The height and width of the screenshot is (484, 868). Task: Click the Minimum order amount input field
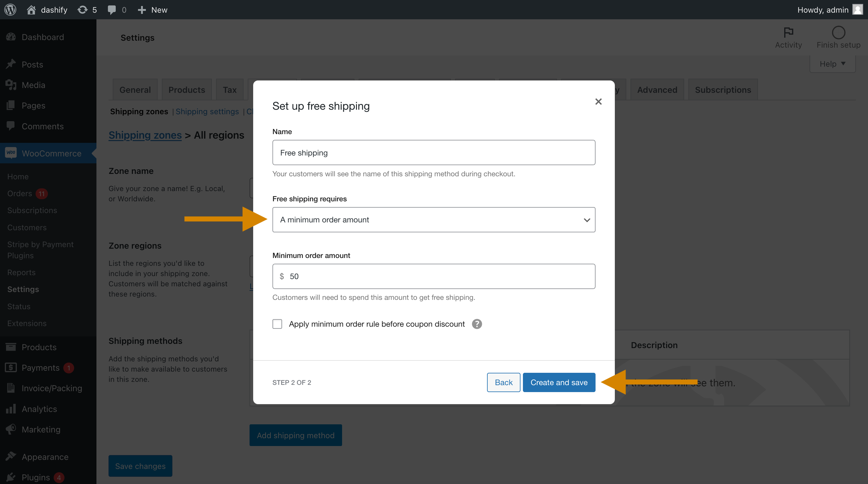click(434, 276)
